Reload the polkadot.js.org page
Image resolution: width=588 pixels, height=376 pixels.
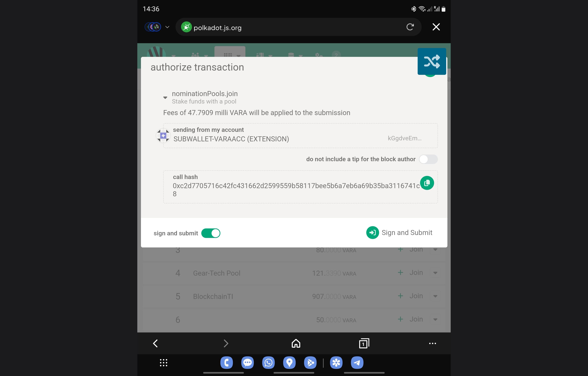pyautogui.click(x=410, y=27)
